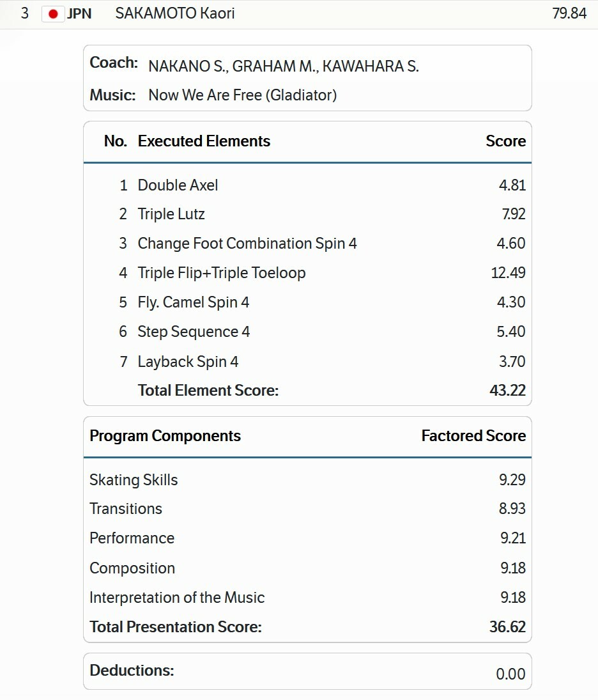This screenshot has height=700, width=598.
Task: Click the Program Components header
Action: (x=165, y=436)
